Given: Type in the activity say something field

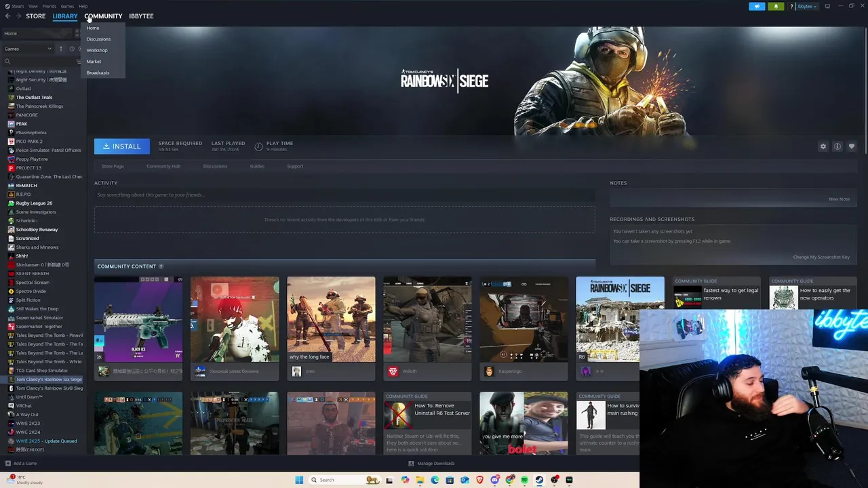Looking at the screenshot, I should [x=344, y=195].
